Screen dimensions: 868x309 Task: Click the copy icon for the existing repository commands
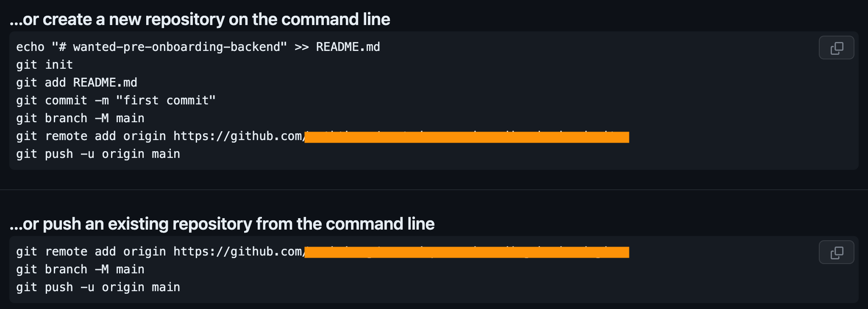836,252
